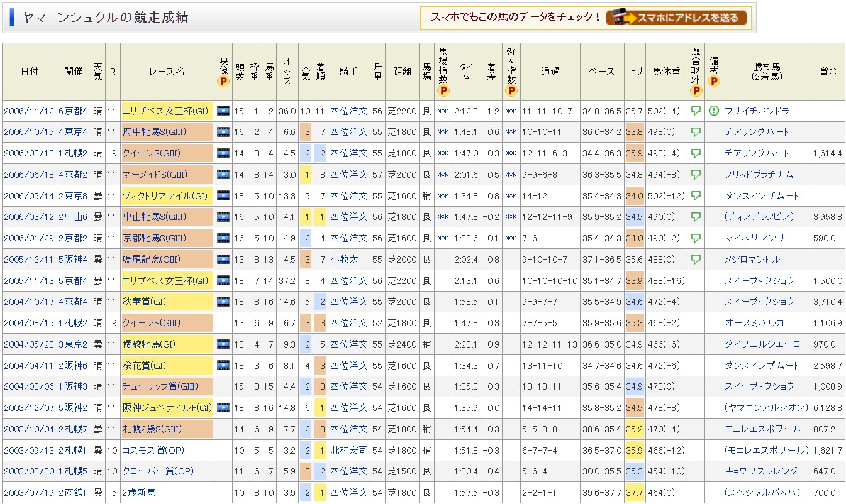Viewport: 846px width, 504px height.
Task: Click jockey link 北村宏司
Action: click(x=348, y=450)
